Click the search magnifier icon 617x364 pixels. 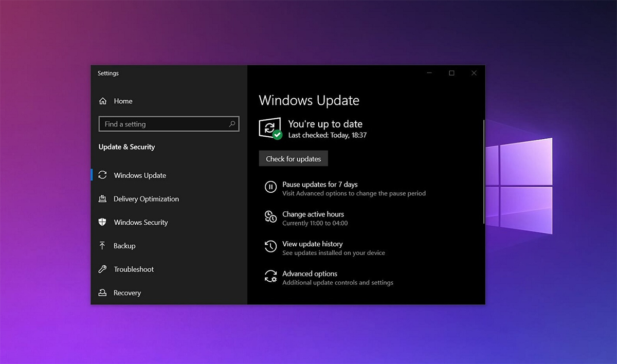(x=232, y=124)
